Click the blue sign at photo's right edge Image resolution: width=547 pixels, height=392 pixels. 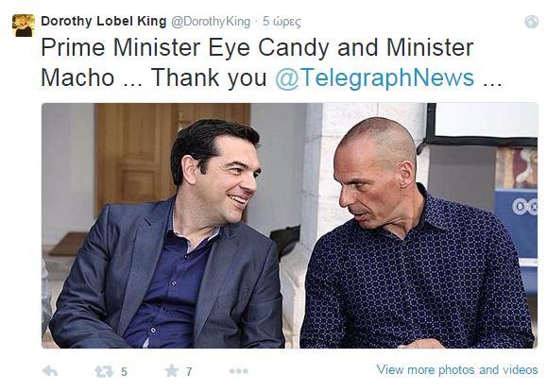(x=517, y=223)
